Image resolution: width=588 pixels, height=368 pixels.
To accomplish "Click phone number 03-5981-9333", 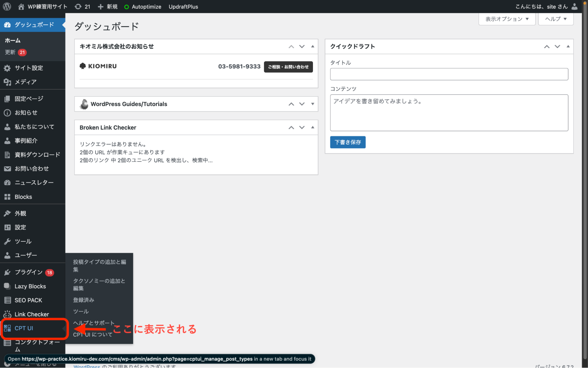I will pos(239,67).
